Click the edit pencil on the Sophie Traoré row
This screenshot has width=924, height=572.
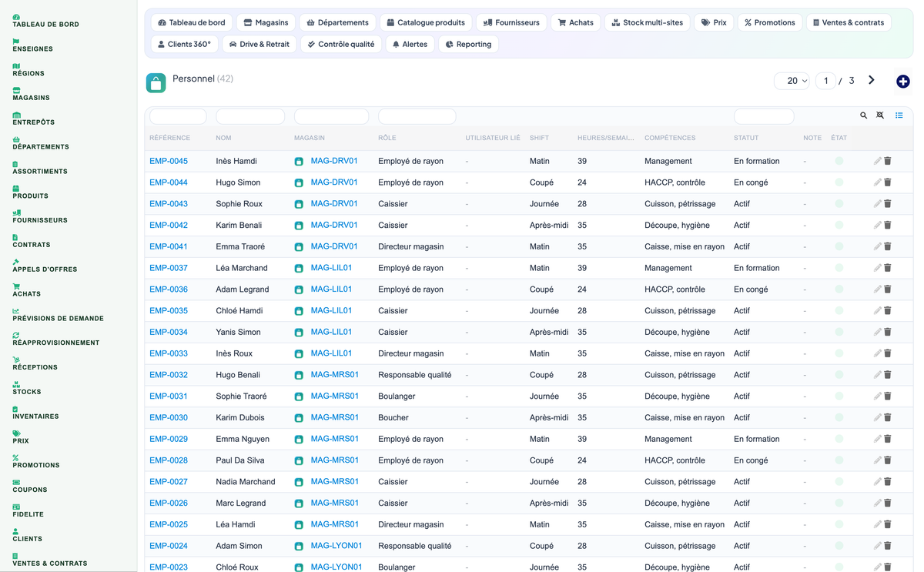877,396
